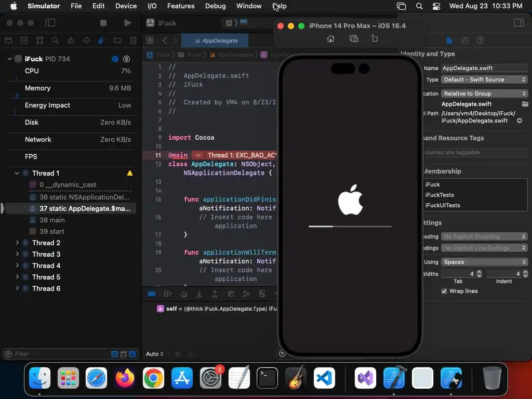This screenshot has height=399, width=532.
Task: Toggle iFuckTests target membership row
Action: pyautogui.click(x=475, y=195)
